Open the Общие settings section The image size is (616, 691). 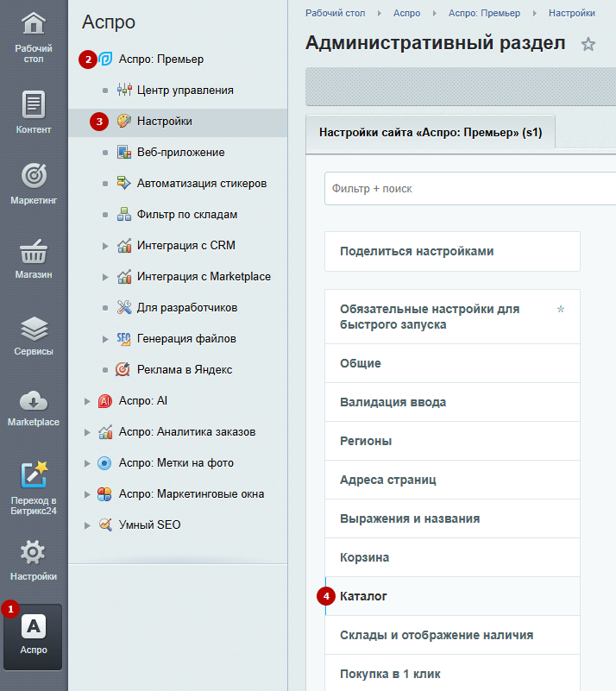(x=452, y=363)
